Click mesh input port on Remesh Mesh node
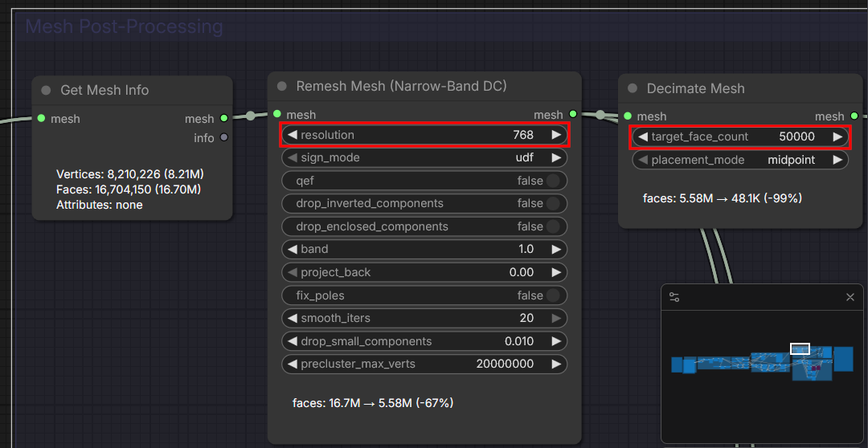This screenshot has width=868, height=448. pyautogui.click(x=276, y=114)
